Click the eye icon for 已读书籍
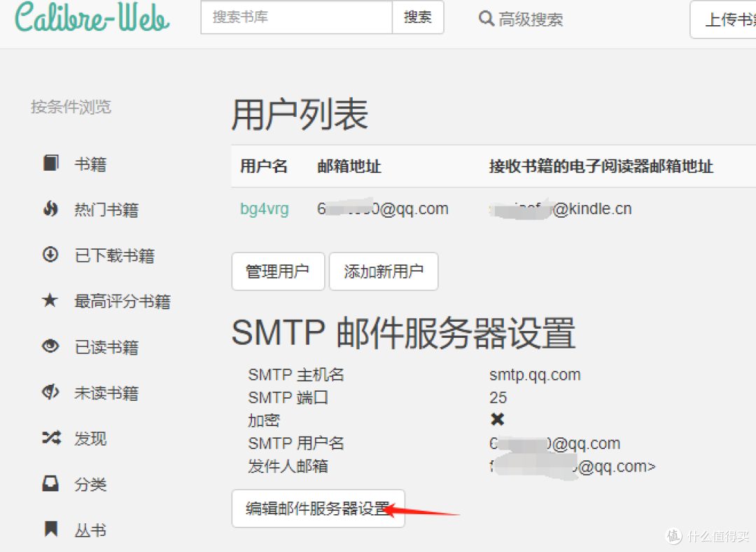The image size is (756, 552). pyautogui.click(x=50, y=346)
